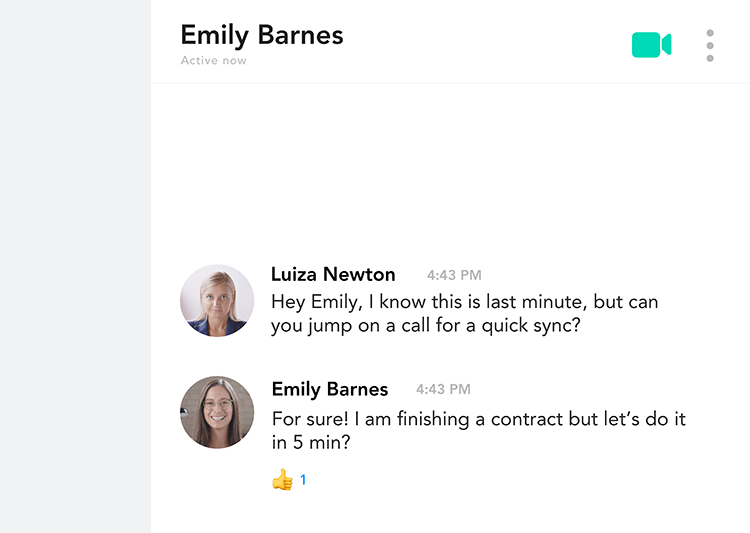Click the Emily Barnes conversation title

click(262, 35)
